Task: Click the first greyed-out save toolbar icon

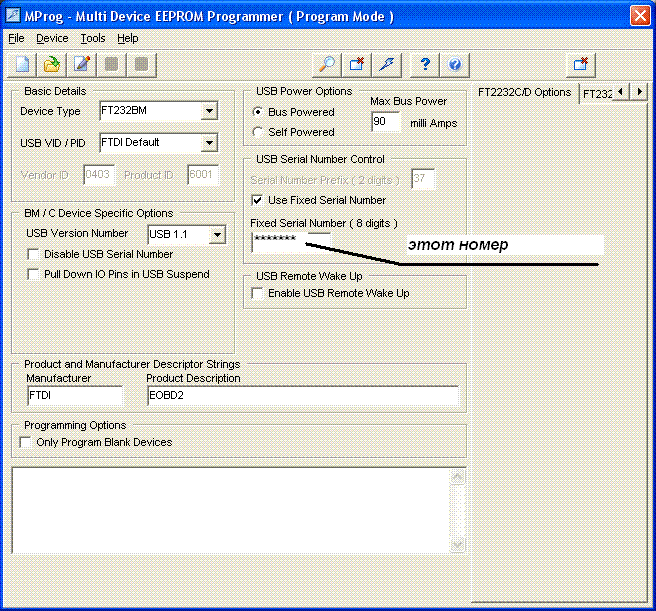Action: coord(111,65)
